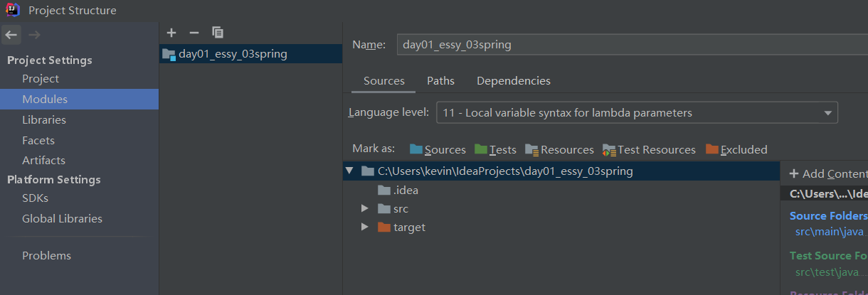The height and width of the screenshot is (295, 868).
Task: Open the Language level dropdown
Action: pyautogui.click(x=637, y=112)
